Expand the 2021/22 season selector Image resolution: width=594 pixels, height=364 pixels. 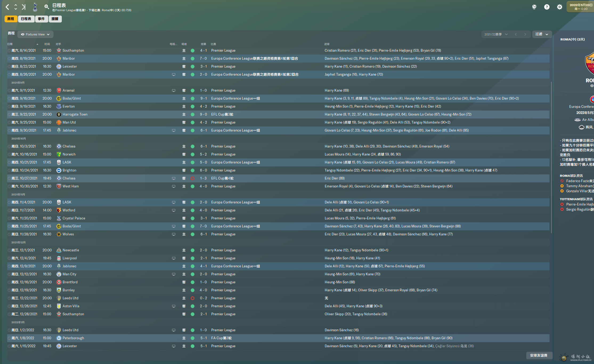tap(496, 34)
